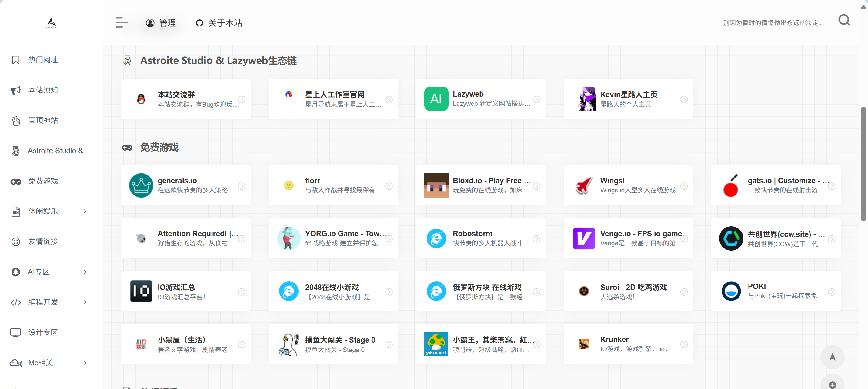
Task: Expand the 编程开发 sidebar chevron
Action: point(85,302)
